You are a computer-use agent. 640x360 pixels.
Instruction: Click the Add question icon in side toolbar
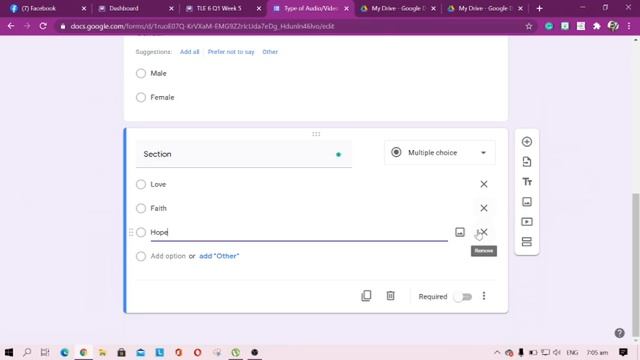pyautogui.click(x=527, y=142)
